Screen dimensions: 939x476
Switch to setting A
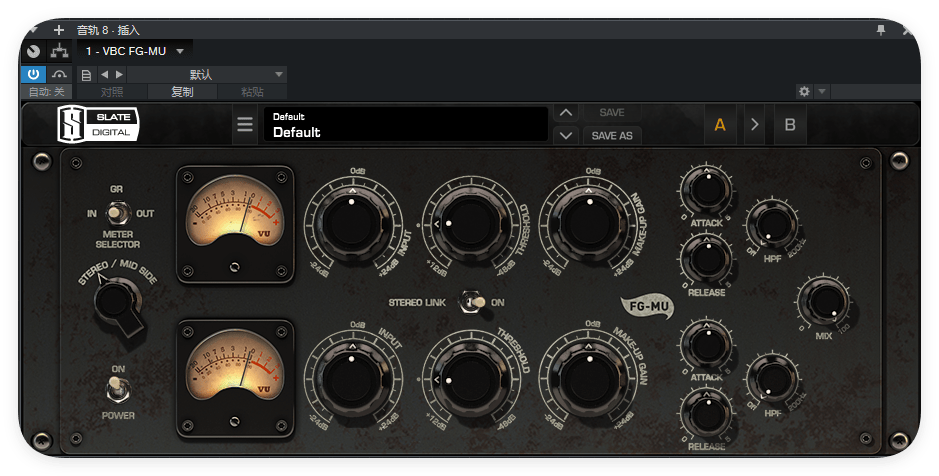tap(720, 125)
